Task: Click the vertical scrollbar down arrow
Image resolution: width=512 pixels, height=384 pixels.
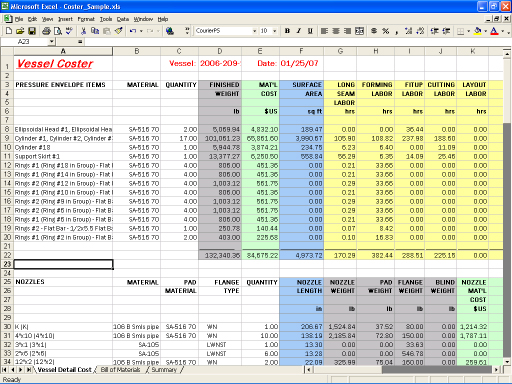Action: pos(507,361)
